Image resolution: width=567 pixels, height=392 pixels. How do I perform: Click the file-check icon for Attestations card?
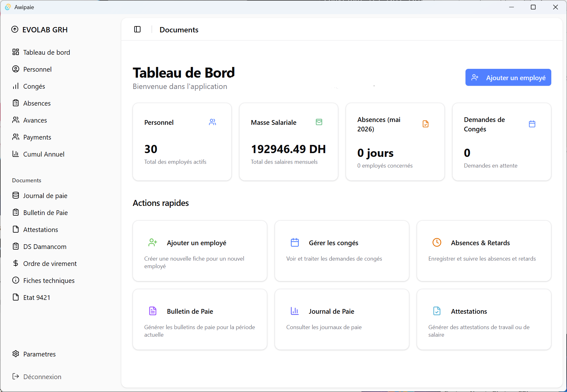(437, 311)
